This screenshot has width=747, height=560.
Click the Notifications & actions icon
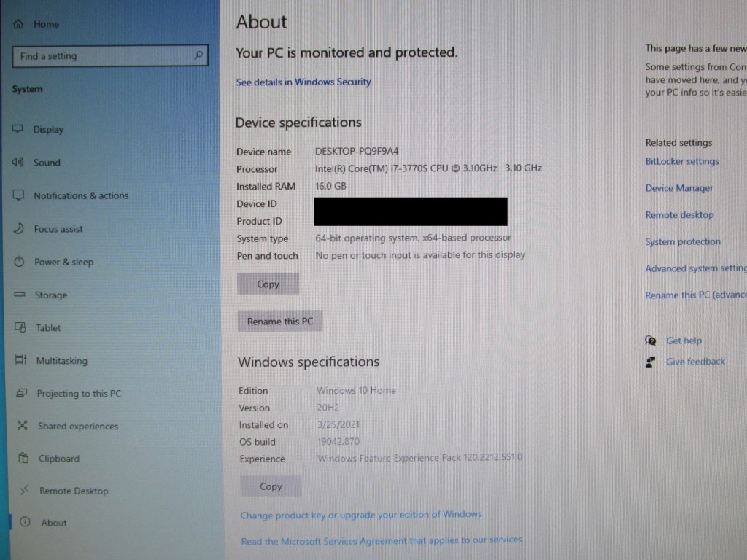18,195
